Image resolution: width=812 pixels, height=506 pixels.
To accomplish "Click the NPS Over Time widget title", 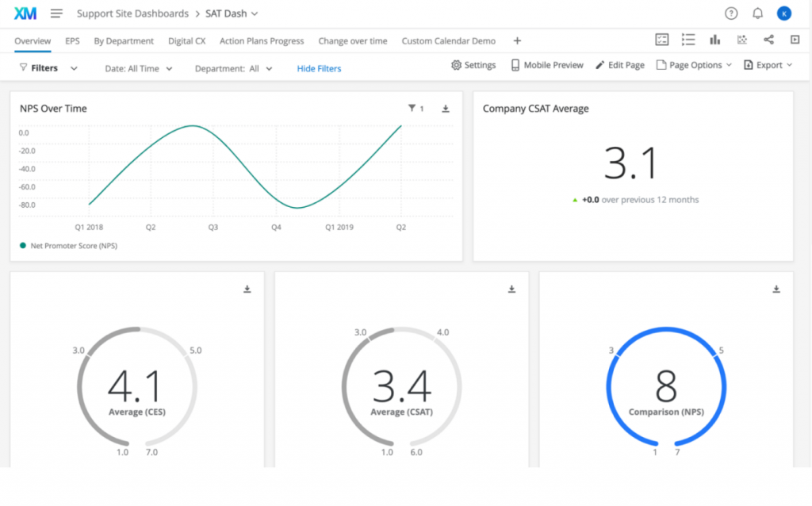I will [x=53, y=109].
